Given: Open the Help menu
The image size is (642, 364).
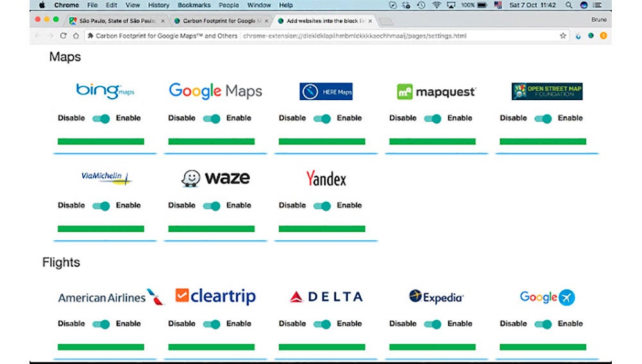Looking at the screenshot, I should pos(286,5).
